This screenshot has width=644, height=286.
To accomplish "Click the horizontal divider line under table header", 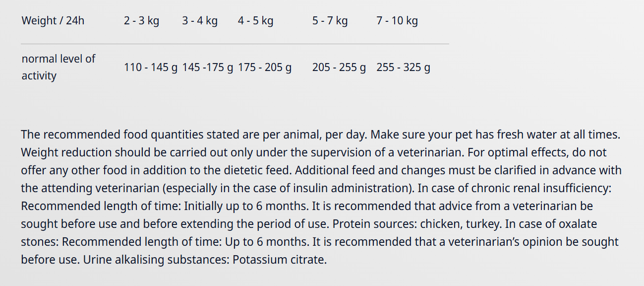I will 235,44.
